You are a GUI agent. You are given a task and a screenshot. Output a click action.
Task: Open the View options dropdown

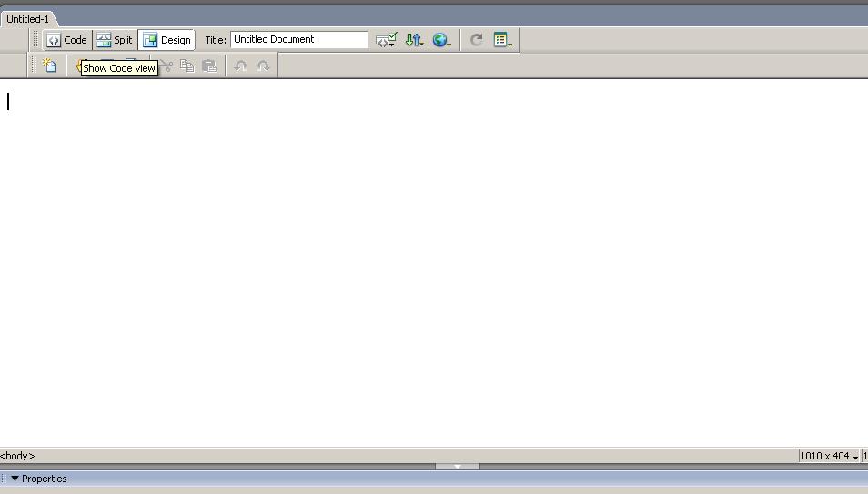pyautogui.click(x=502, y=40)
